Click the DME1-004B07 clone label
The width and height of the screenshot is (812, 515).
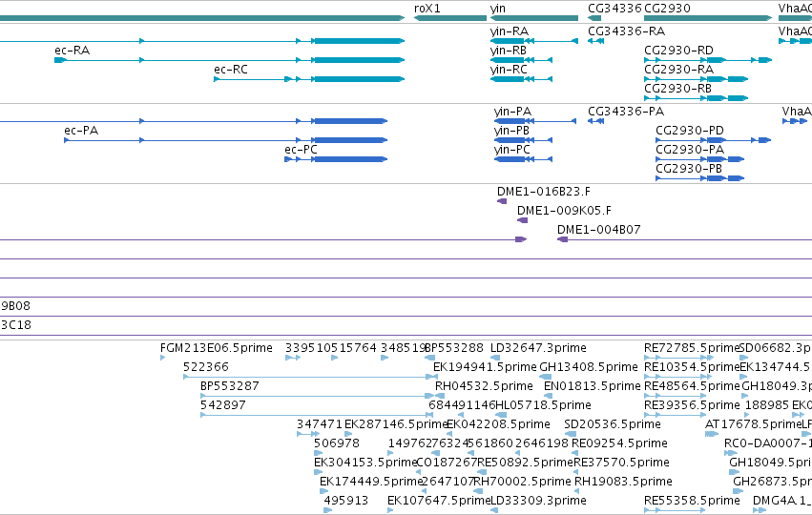click(x=598, y=229)
